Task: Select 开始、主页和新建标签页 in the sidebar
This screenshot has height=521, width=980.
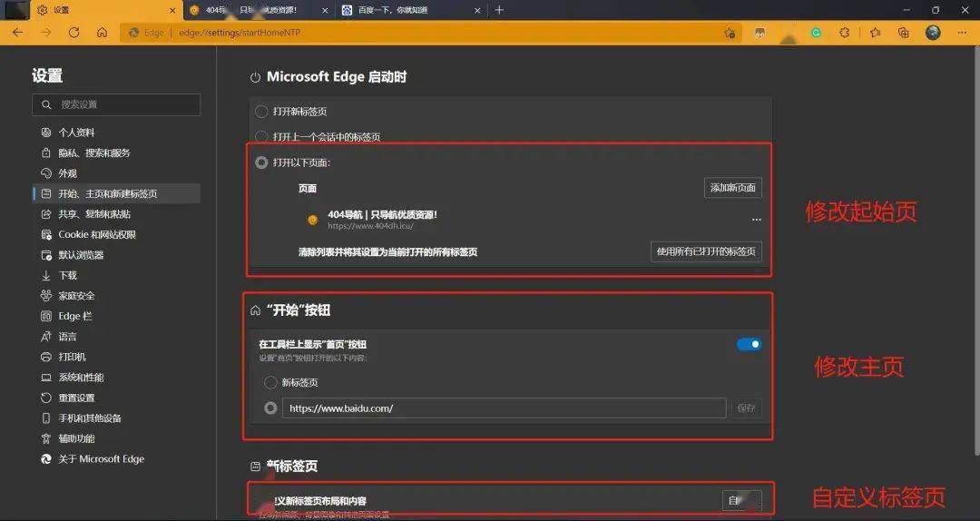Action: point(116,194)
